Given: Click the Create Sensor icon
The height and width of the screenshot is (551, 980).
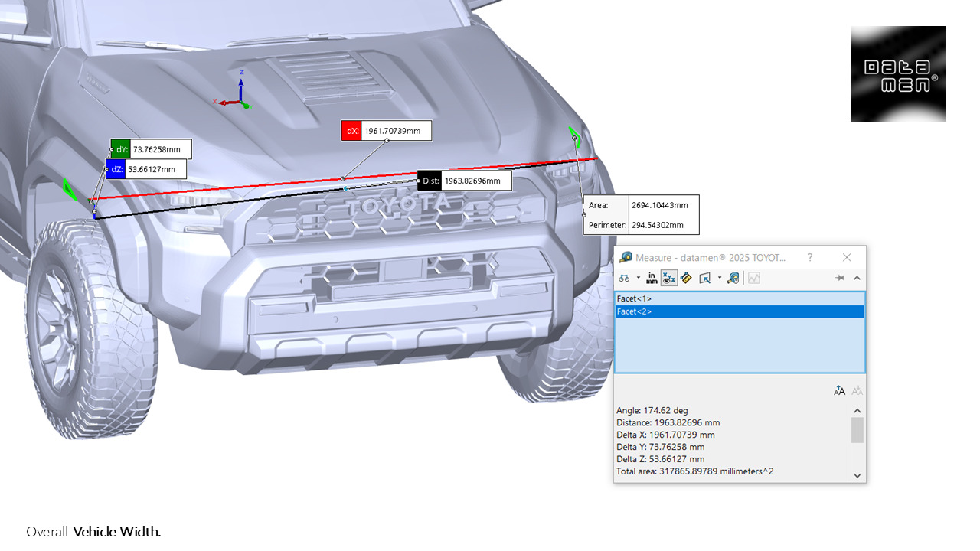Looking at the screenshot, I should pyautogui.click(x=754, y=278).
